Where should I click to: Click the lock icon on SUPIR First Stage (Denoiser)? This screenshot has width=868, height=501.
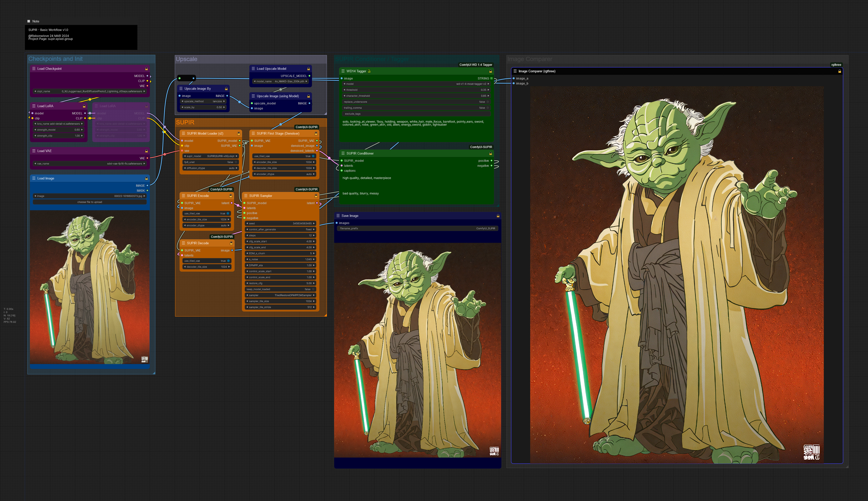tap(316, 134)
